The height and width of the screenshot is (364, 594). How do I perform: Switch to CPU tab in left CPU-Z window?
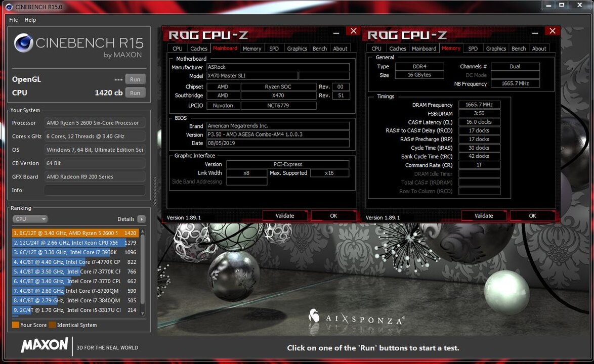click(177, 49)
